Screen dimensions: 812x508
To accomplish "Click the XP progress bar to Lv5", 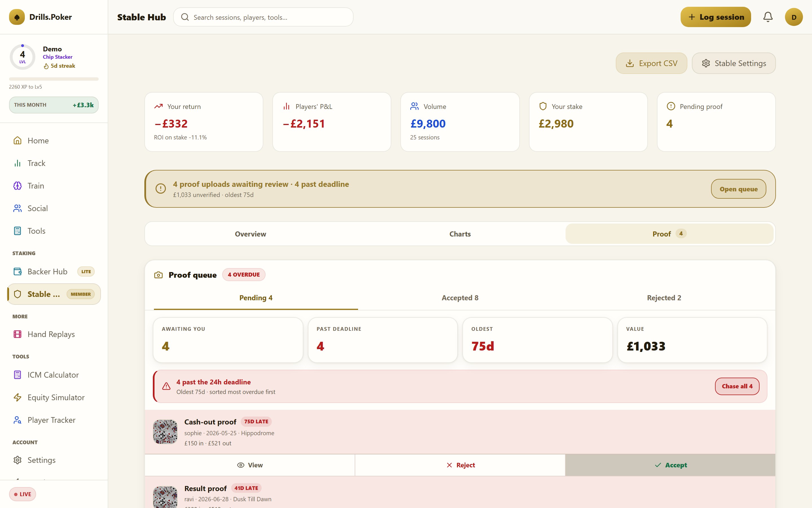I will [54, 79].
